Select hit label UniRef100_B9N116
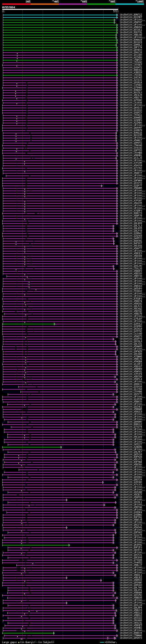 pyautogui.click(x=131, y=133)
